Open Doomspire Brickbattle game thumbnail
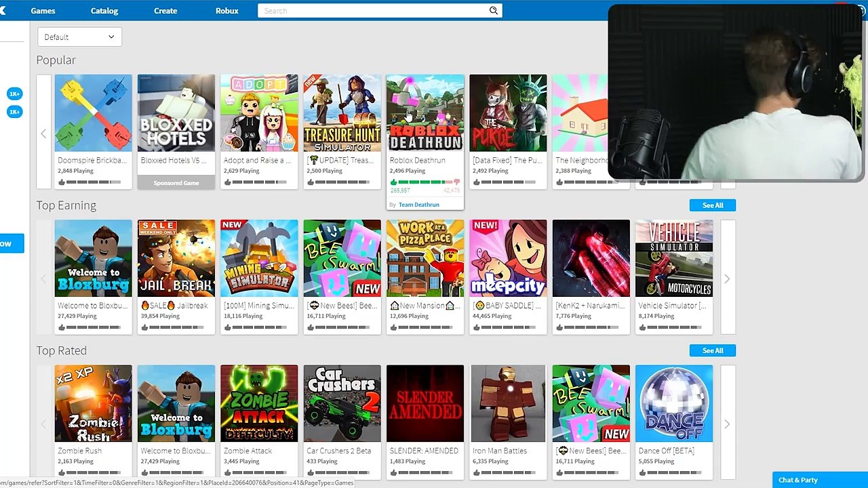 [x=94, y=113]
